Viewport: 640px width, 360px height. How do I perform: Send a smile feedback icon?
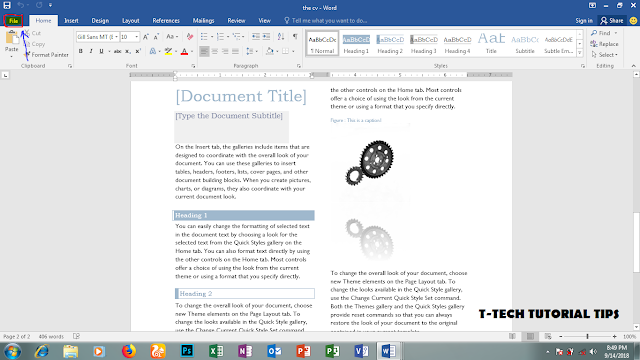(x=633, y=20)
